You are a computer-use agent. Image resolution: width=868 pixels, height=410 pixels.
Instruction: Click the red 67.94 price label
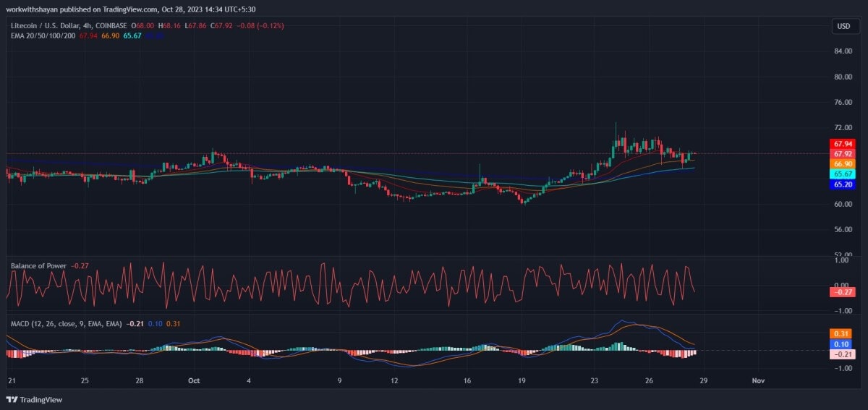point(843,145)
